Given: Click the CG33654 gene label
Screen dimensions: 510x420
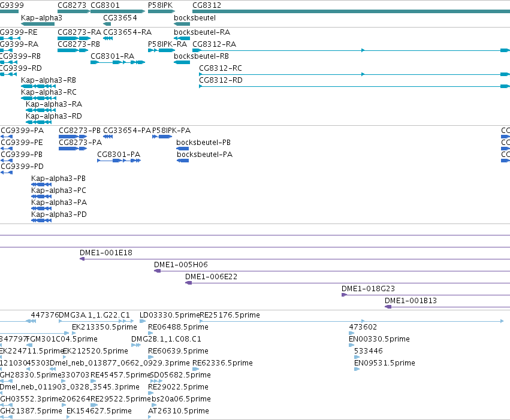Looking at the screenshot, I should [120, 17].
